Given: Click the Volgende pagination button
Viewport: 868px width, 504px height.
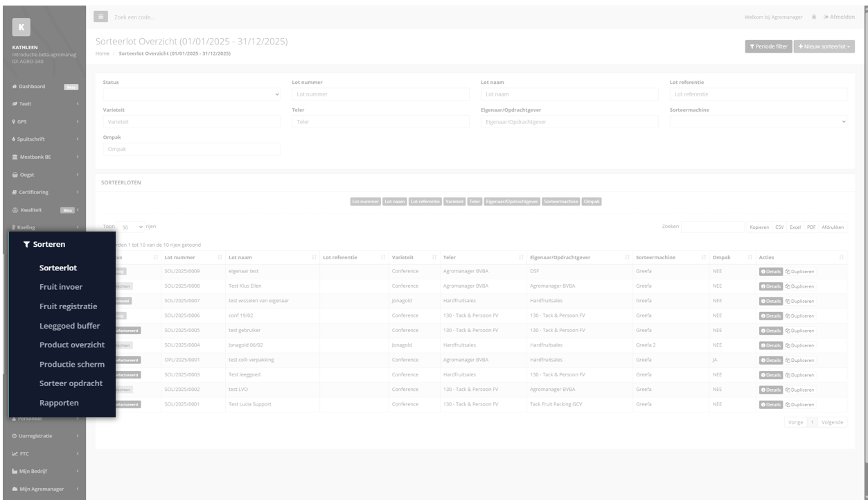Looking at the screenshot, I should pyautogui.click(x=833, y=422).
